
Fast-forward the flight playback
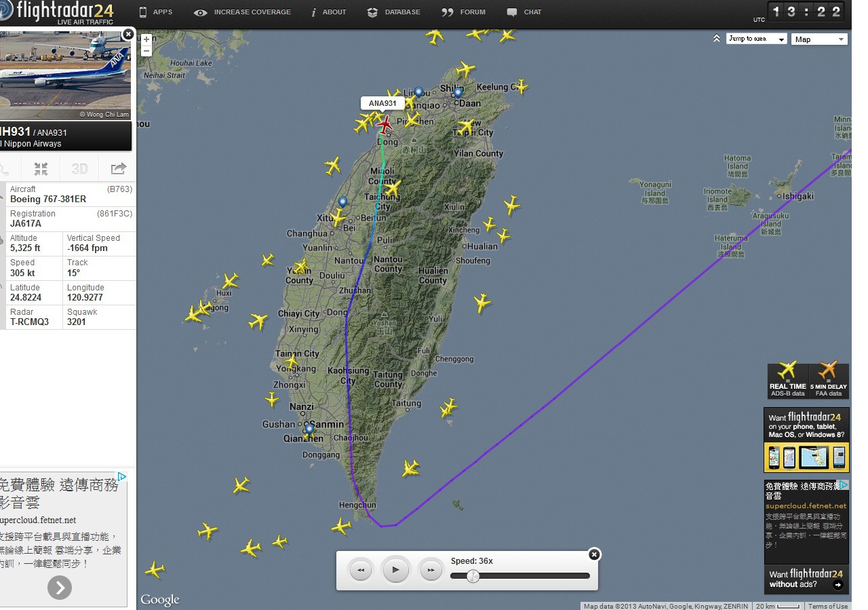coord(431,570)
